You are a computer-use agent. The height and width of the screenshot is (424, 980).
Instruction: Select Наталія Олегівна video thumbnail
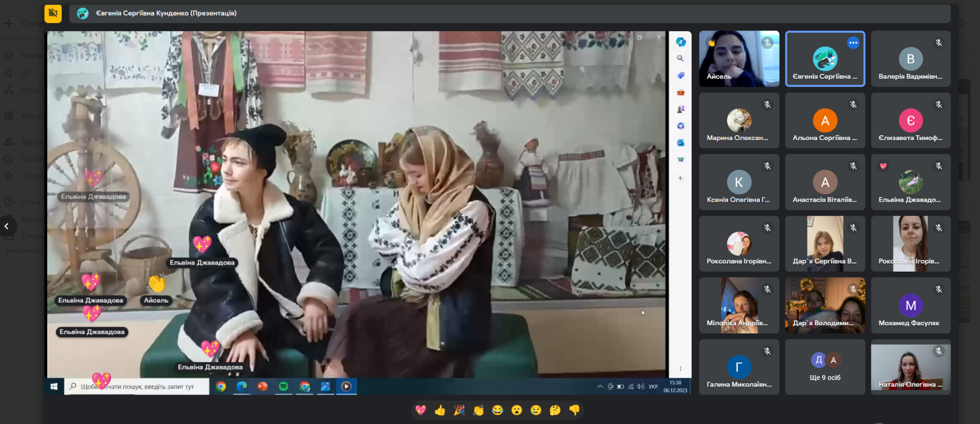pos(910,368)
